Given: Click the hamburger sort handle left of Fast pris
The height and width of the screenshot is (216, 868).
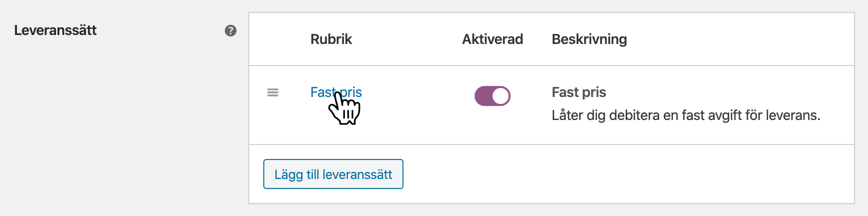Looking at the screenshot, I should (273, 92).
